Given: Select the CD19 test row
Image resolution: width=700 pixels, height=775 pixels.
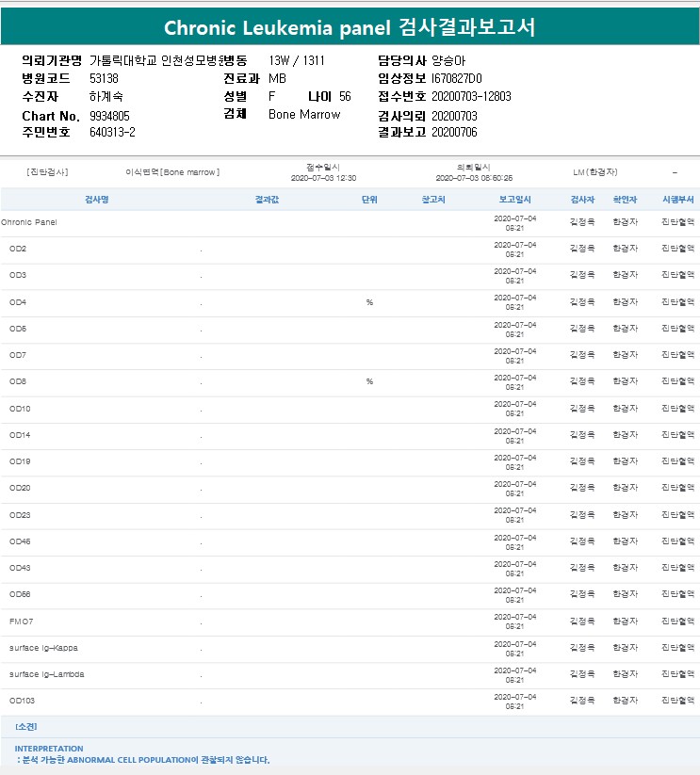Looking at the screenshot, I should pos(20,462).
